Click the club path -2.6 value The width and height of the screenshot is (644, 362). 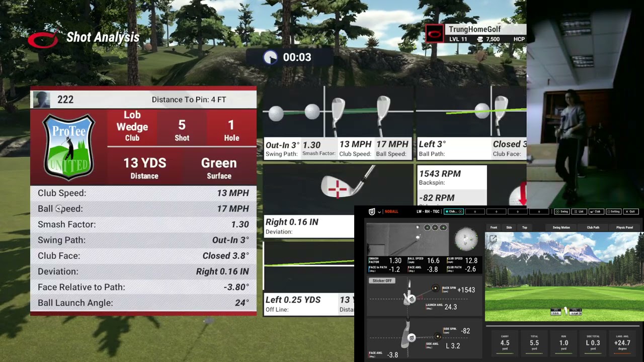click(470, 269)
